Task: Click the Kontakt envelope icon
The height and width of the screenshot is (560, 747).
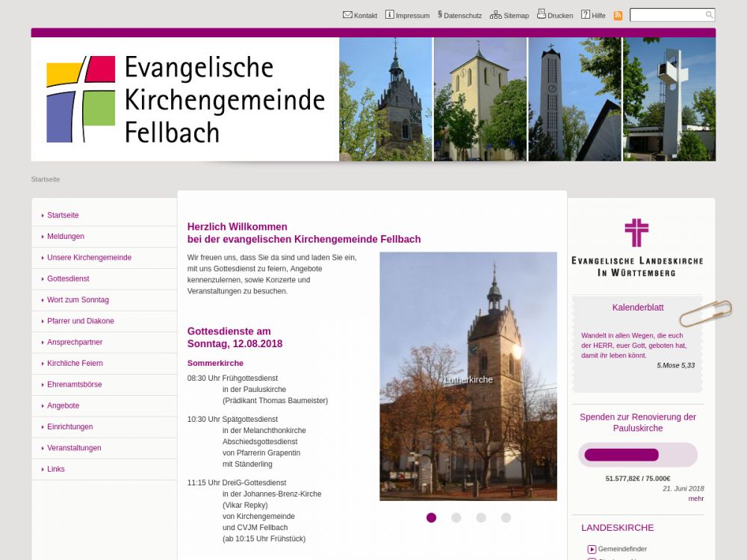Action: tap(347, 15)
